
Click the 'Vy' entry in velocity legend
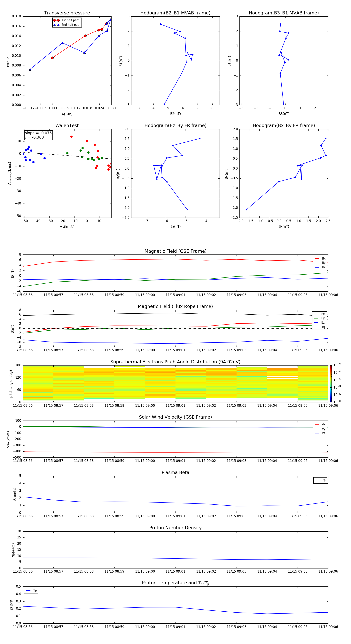(320, 429)
